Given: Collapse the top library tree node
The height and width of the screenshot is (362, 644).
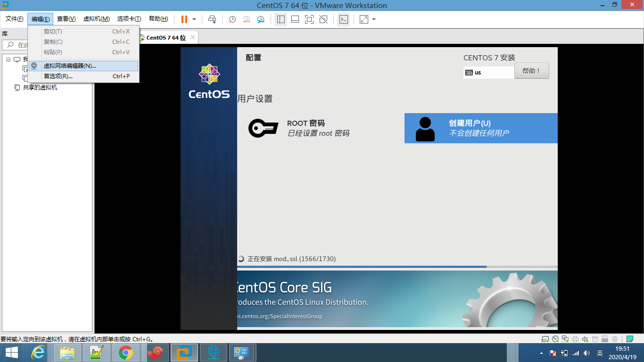Looking at the screenshot, I should 8,59.
